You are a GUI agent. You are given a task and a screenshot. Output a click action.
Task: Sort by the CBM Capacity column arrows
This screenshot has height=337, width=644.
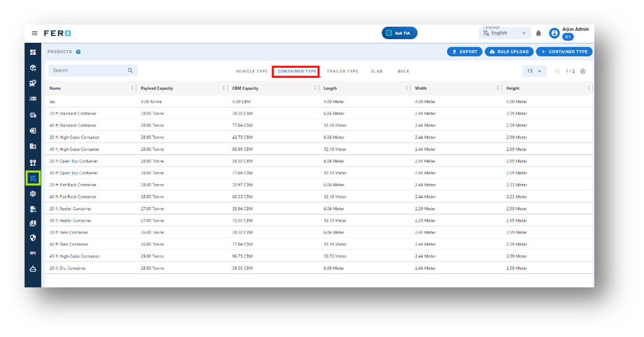[315, 88]
